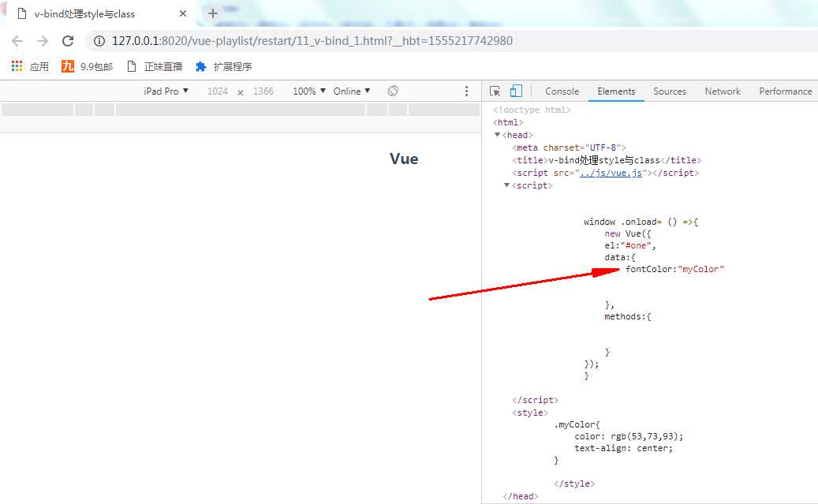The width and height of the screenshot is (818, 504).
Task: Click the data:{ code line
Action: pos(620,257)
